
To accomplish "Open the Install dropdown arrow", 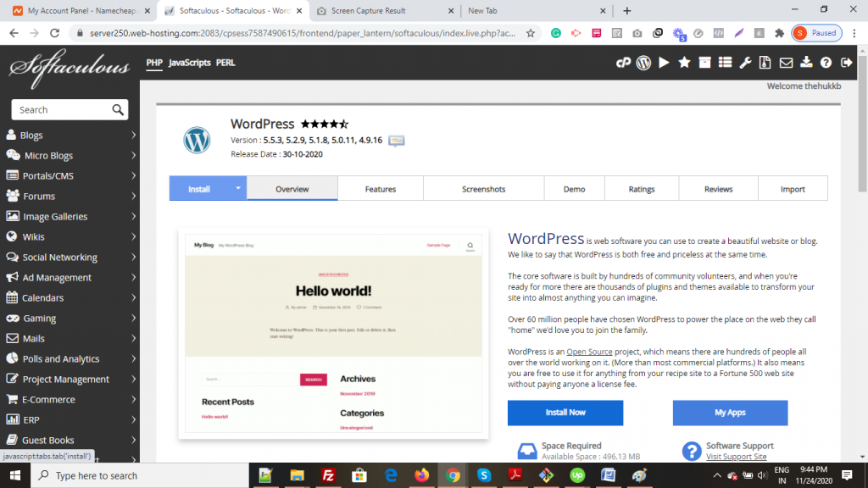I will coord(236,188).
